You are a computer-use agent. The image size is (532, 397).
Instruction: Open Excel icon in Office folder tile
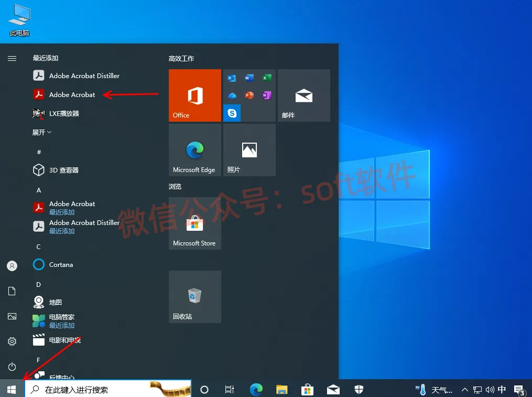coord(267,78)
